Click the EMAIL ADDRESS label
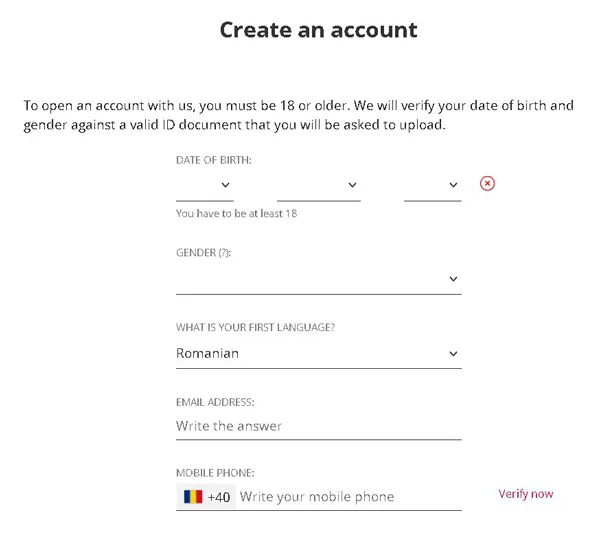This screenshot has height=540, width=600. coord(215,402)
